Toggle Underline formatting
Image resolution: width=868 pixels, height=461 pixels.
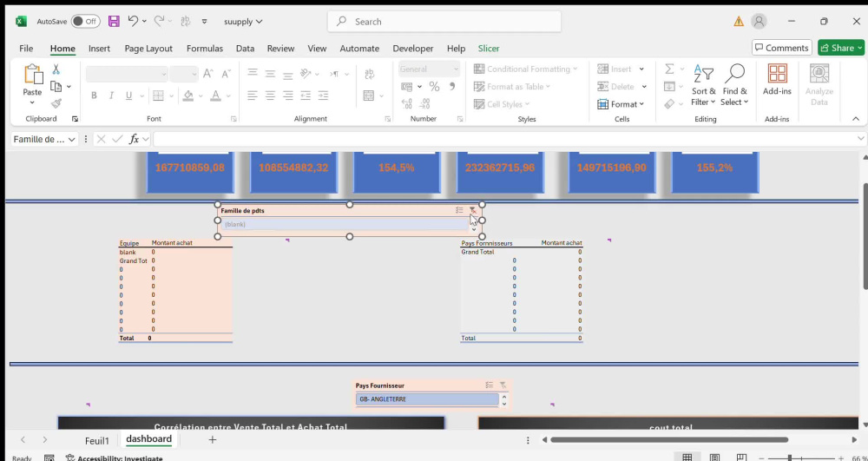click(128, 95)
